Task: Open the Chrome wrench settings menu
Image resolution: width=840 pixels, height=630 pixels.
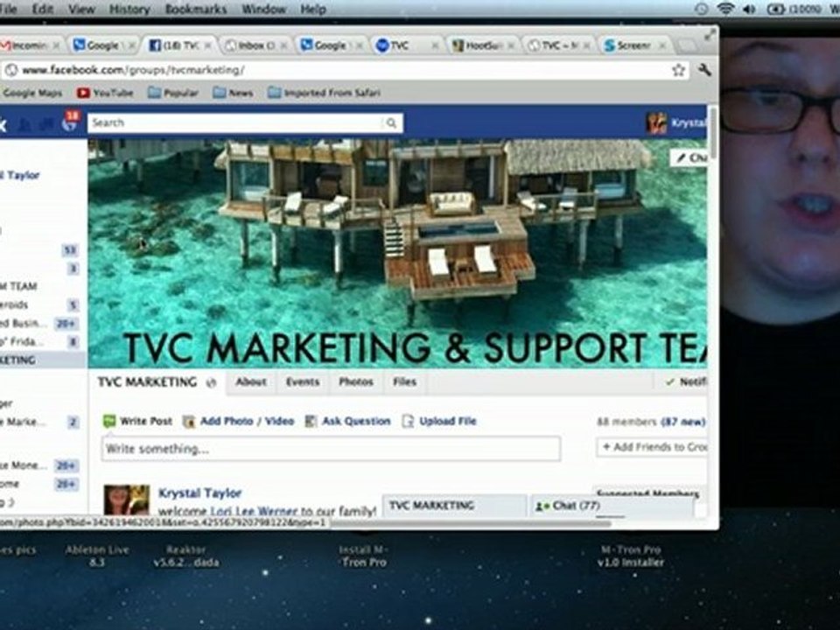Action: pyautogui.click(x=704, y=70)
